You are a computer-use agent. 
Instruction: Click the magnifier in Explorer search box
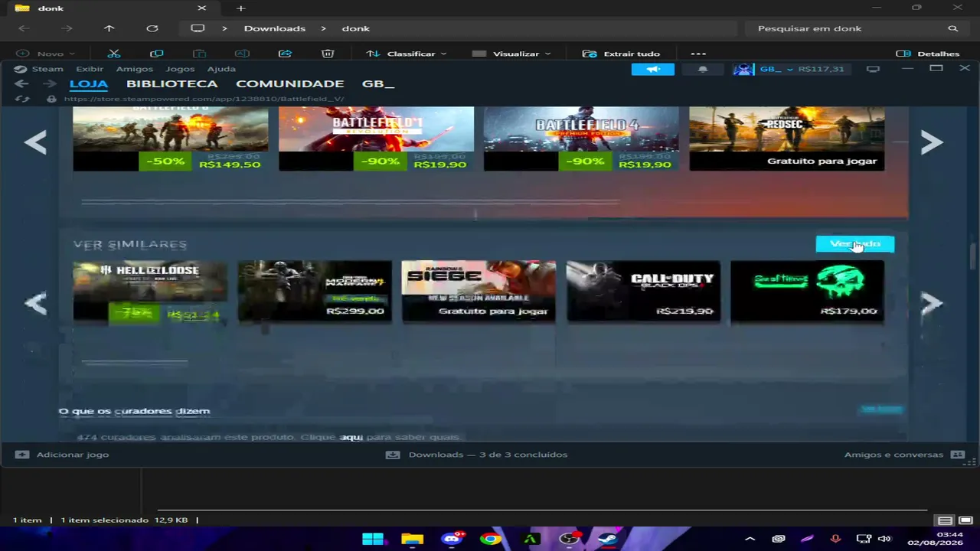953,28
